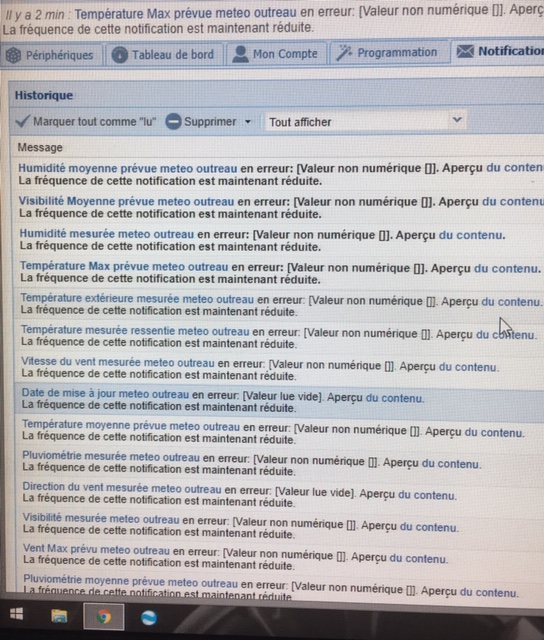
Task: Click the Windows Start button
Action: coord(16,614)
